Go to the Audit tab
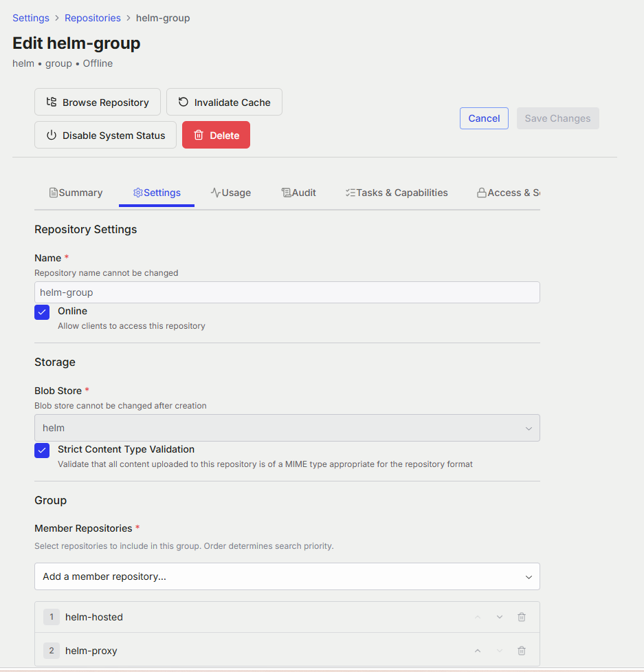 point(298,193)
